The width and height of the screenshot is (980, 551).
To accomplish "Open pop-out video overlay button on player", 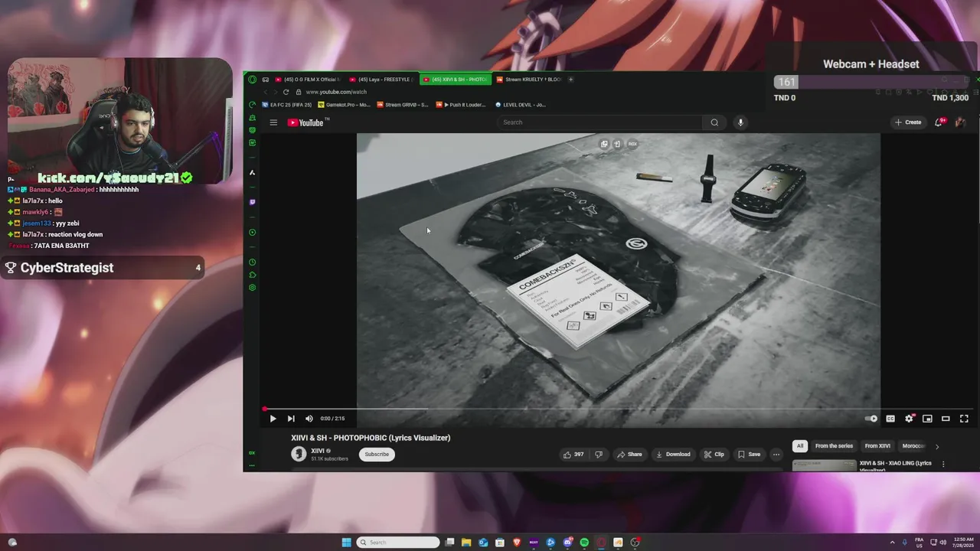I will pyautogui.click(x=604, y=144).
